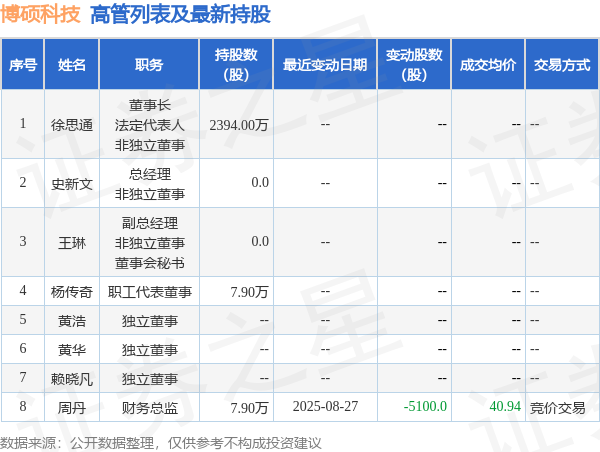
Task: Select the 竞价交易 cell for 周丹
Action: (x=558, y=408)
